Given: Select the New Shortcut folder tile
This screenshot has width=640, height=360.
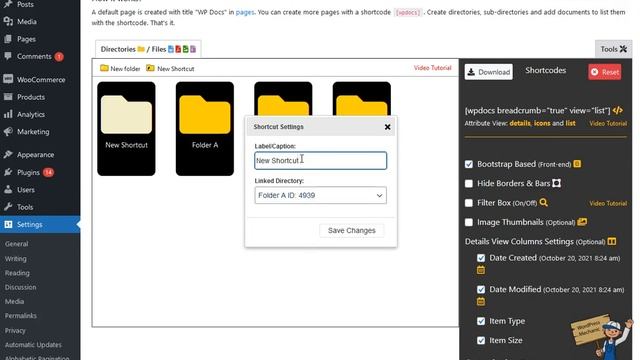Looking at the screenshot, I should pyautogui.click(x=126, y=129).
